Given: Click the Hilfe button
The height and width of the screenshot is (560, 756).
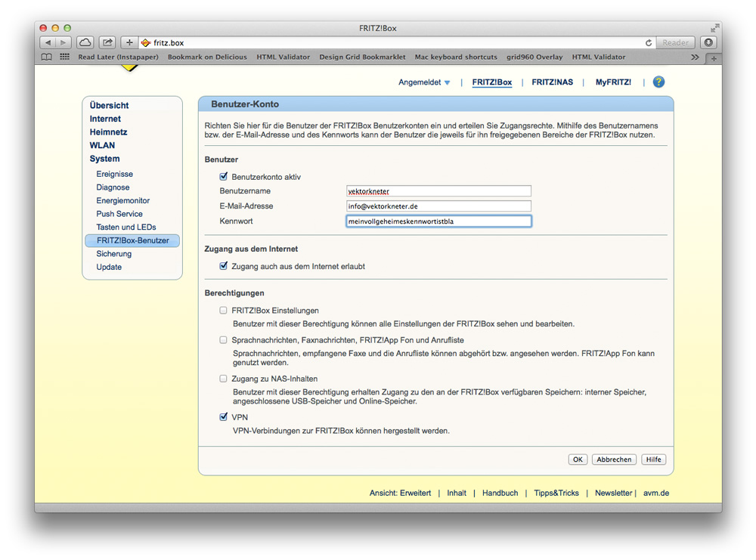Looking at the screenshot, I should click(x=653, y=459).
